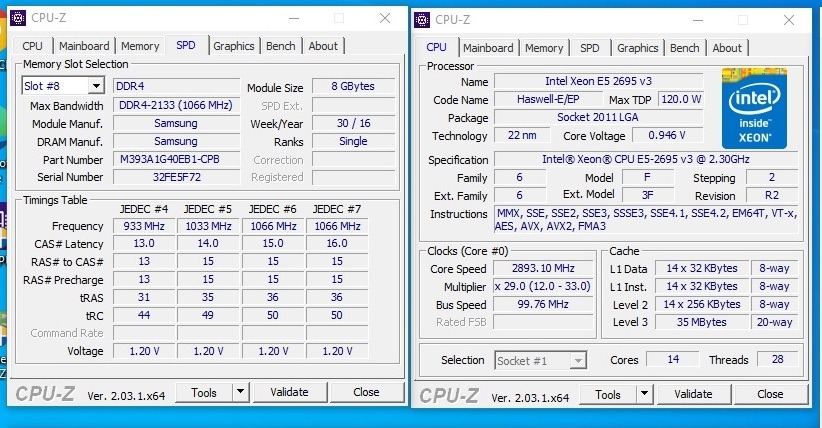Click CPU-Z app icon in left window title bar

pyautogui.click(x=18, y=18)
